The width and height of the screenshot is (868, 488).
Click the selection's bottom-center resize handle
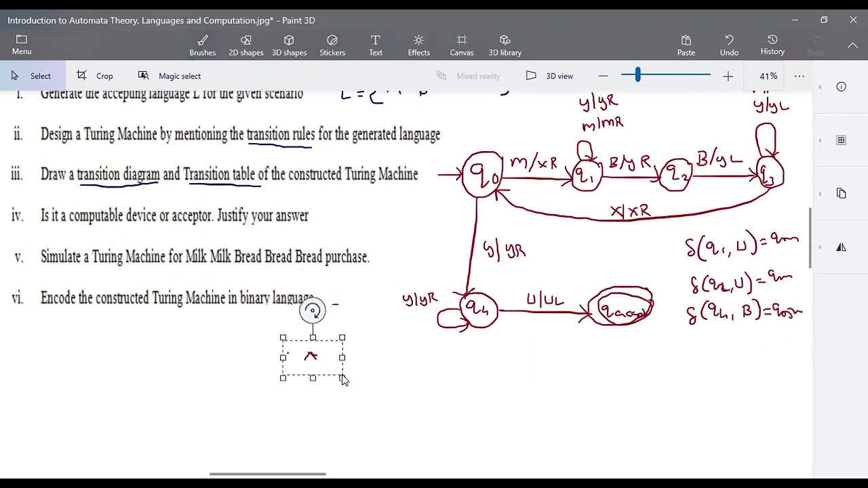tap(313, 378)
